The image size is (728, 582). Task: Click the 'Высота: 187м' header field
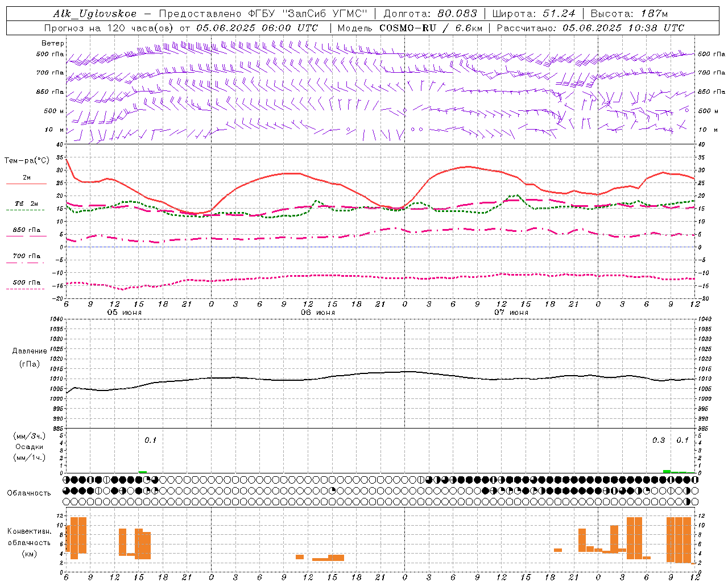630,14
